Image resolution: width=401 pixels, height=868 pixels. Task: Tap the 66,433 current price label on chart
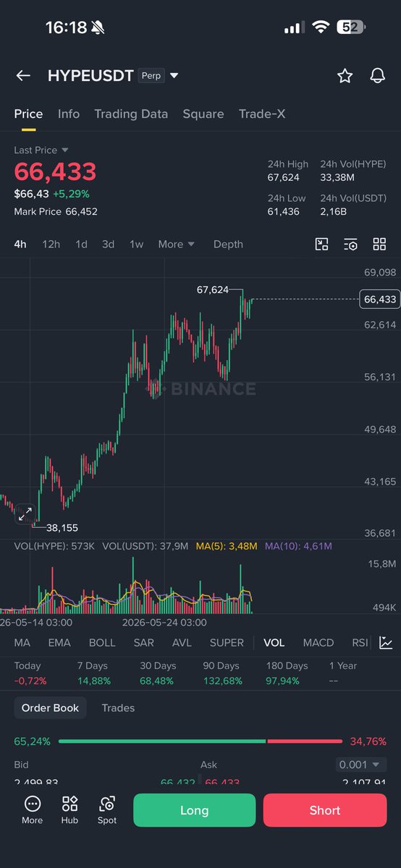pos(379,299)
